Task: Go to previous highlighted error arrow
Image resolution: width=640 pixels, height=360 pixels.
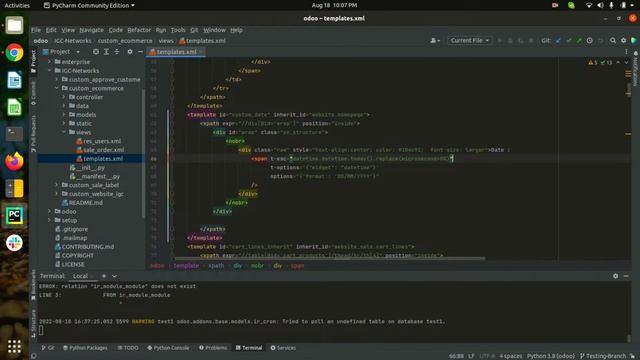Action: point(618,62)
